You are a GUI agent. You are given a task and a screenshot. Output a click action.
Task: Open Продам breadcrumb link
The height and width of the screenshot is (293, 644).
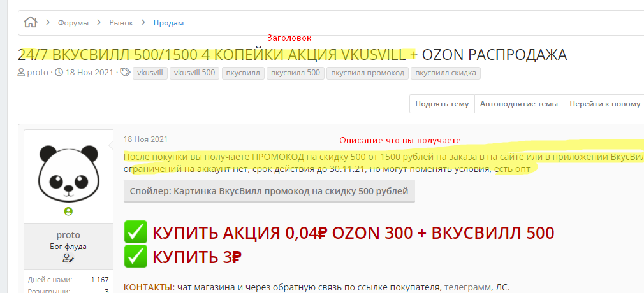(x=169, y=23)
